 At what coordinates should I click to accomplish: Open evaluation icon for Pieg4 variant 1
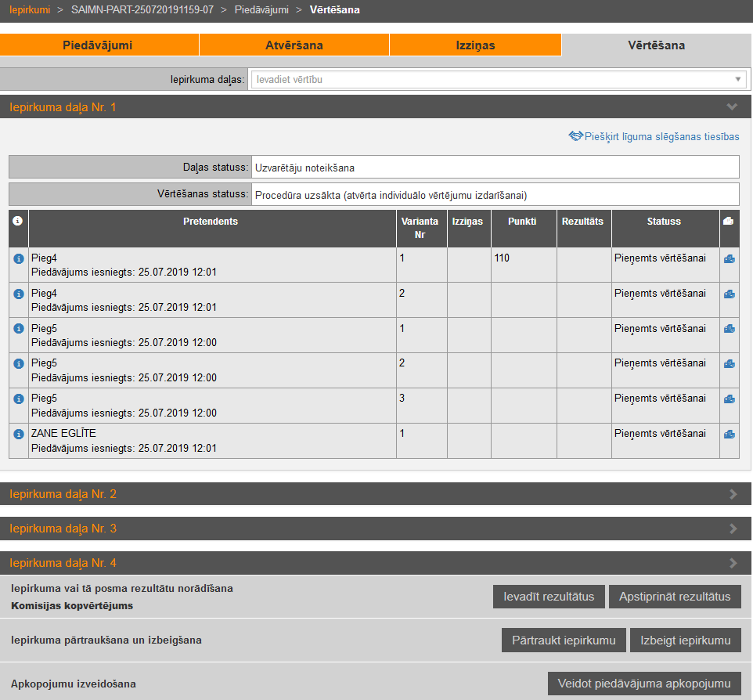[729, 258]
